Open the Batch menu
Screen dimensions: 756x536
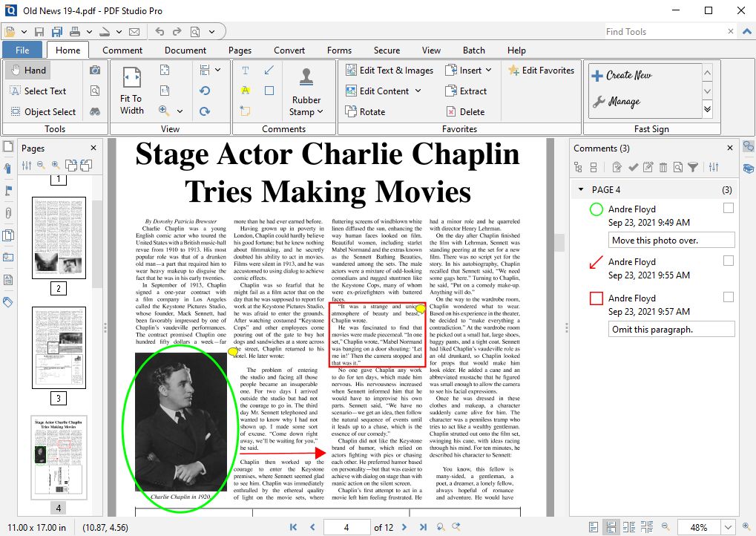coord(473,50)
